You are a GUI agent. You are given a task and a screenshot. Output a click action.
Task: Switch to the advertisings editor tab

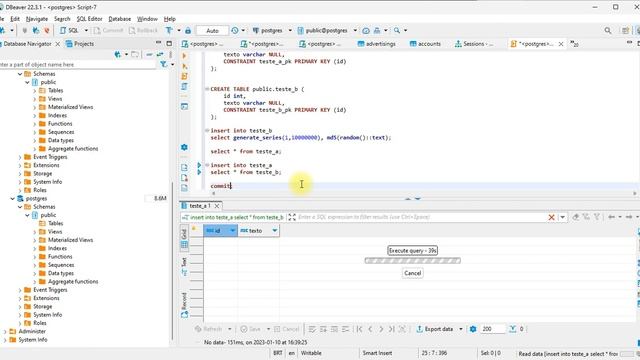[376, 44]
